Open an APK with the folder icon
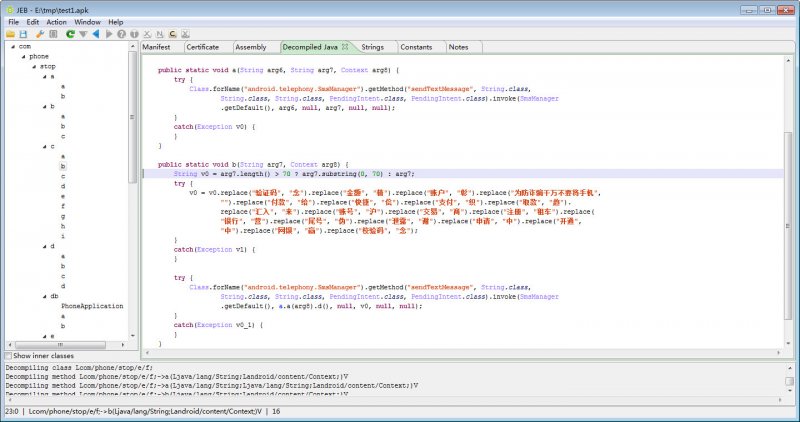 [10, 34]
